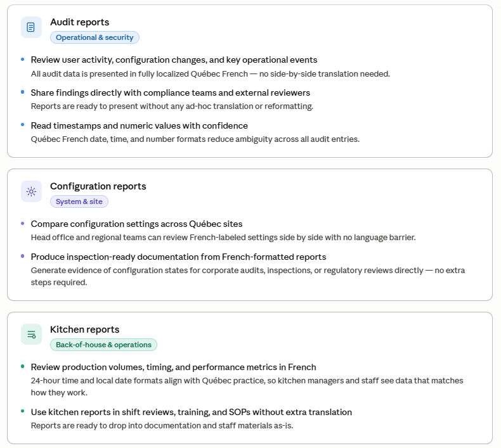The image size is (501, 448).
Task: Click the purple bullet beside 'Compare configuration settings'
Action: (22, 223)
